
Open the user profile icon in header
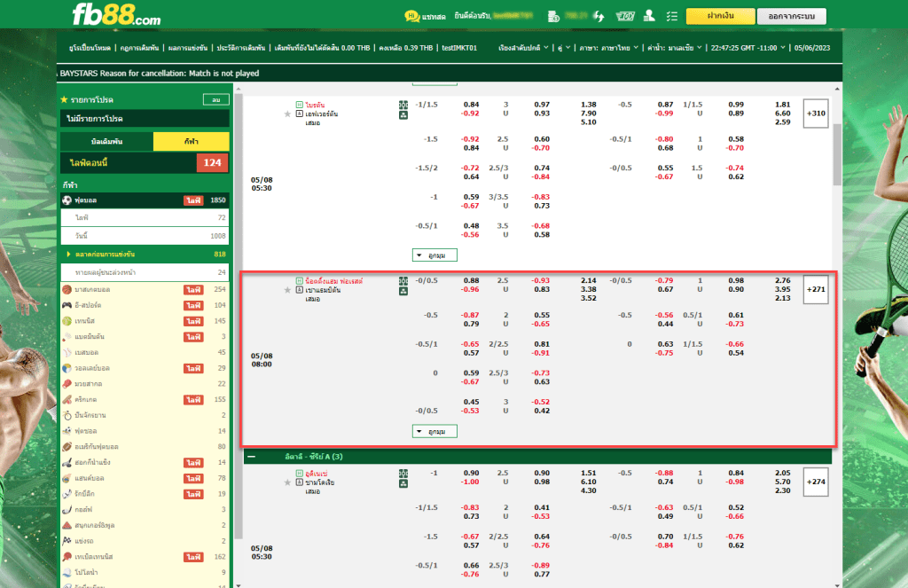click(x=649, y=16)
